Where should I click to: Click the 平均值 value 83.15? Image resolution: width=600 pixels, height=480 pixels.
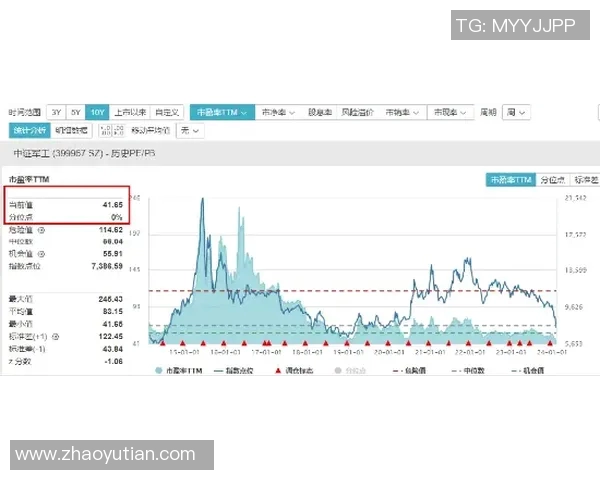(x=112, y=312)
